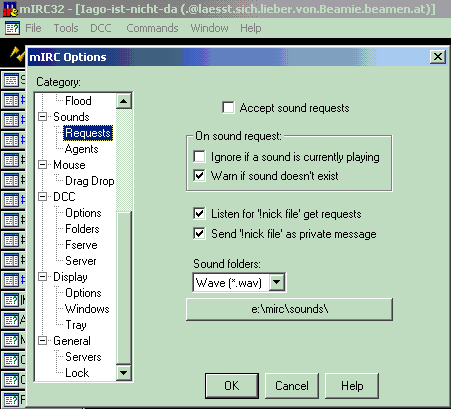Select Fserve under DCC
451x409 pixels.
pos(81,245)
